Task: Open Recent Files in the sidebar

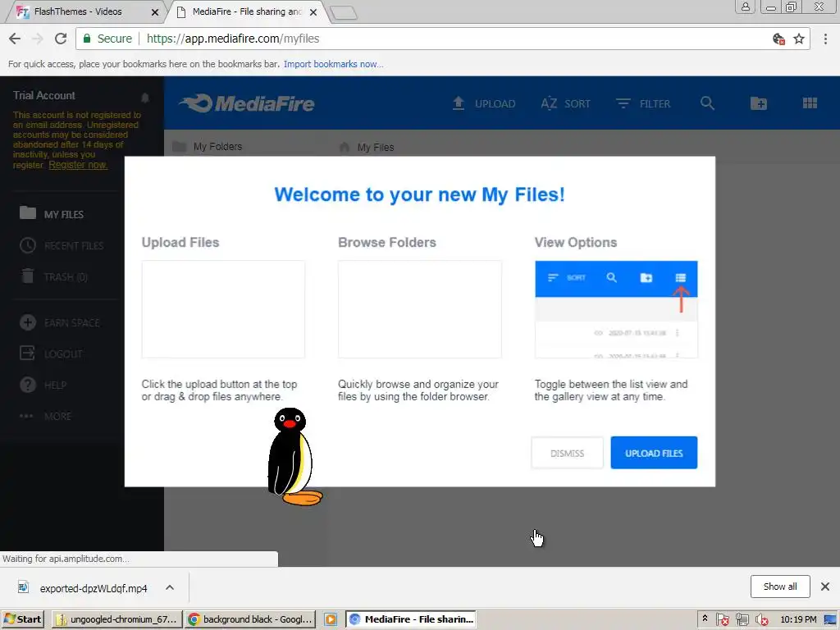Action: (62, 245)
